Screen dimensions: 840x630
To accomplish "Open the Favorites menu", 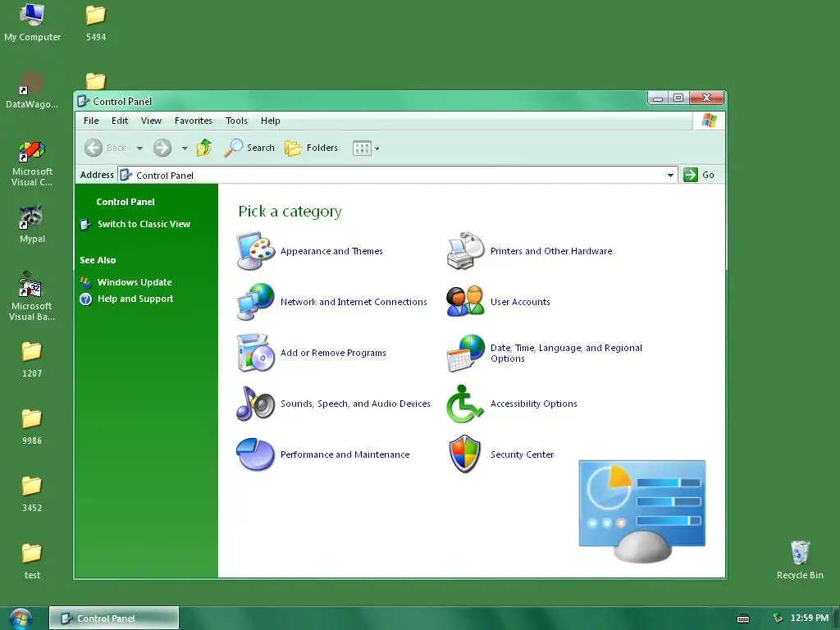I will (194, 121).
